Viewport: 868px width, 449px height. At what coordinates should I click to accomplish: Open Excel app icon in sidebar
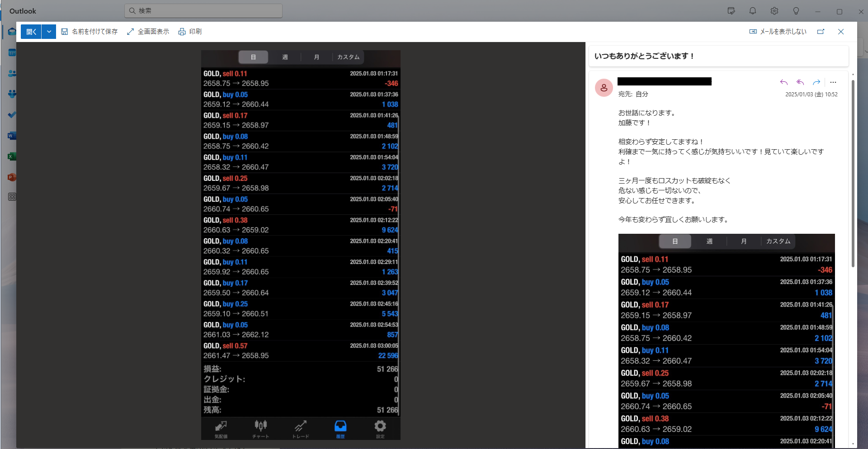(12, 156)
